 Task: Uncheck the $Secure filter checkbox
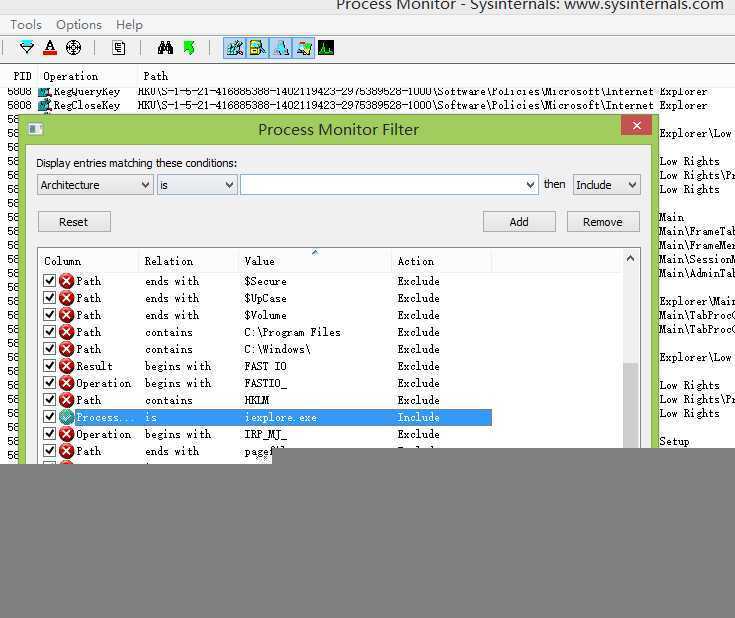(49, 280)
